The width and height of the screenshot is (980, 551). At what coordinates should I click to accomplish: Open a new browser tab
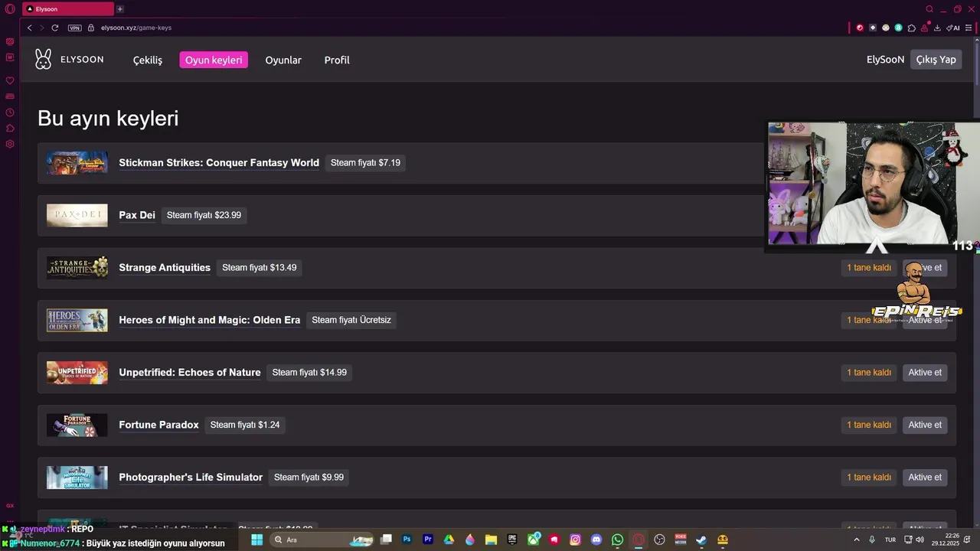tap(120, 9)
